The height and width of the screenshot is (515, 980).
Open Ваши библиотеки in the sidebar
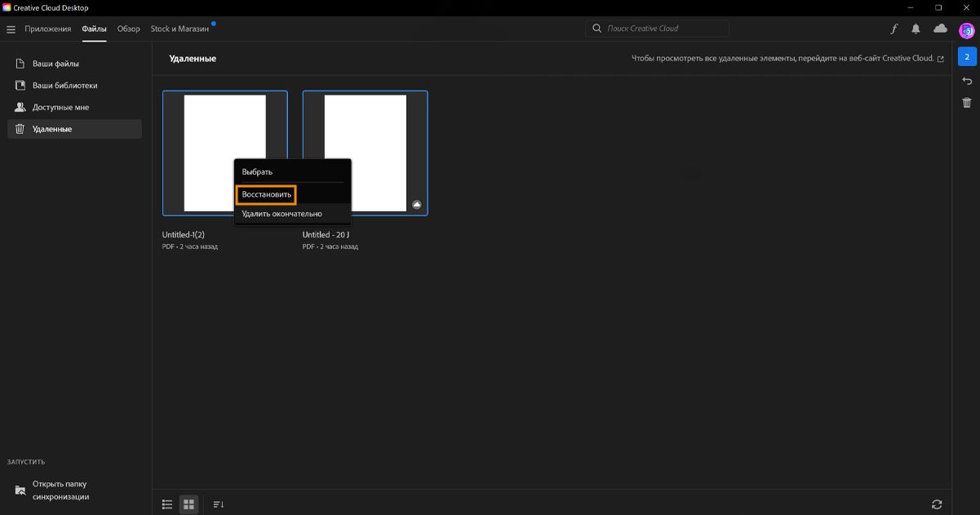click(74, 86)
